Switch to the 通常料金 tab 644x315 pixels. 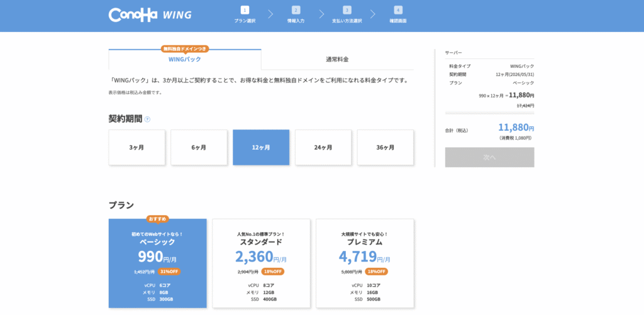coord(337,60)
